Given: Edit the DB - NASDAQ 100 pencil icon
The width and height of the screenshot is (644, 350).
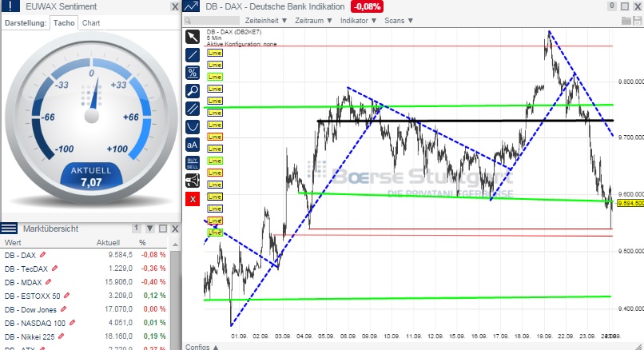Looking at the screenshot, I should pos(72,323).
